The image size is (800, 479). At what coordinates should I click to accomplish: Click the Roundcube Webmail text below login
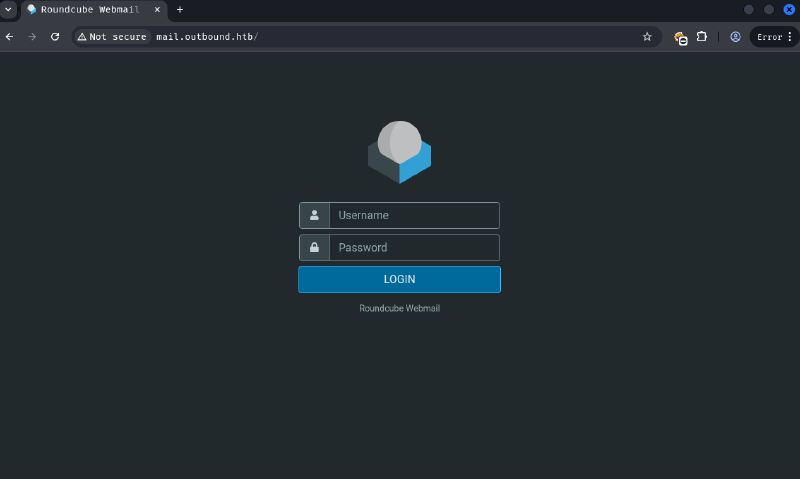tap(399, 308)
